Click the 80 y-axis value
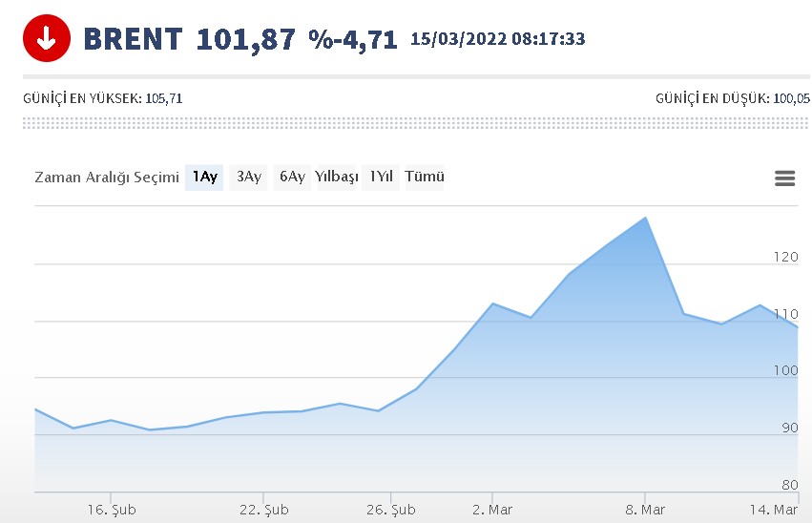This screenshot has height=523, width=812. pos(790,485)
